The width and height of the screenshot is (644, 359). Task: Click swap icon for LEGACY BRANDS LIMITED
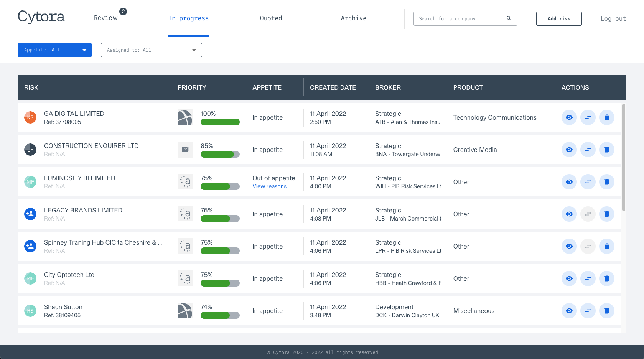click(x=588, y=214)
